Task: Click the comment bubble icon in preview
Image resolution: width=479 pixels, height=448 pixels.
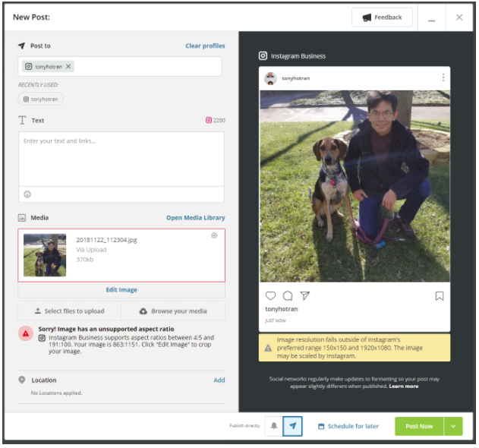Action: (x=288, y=295)
